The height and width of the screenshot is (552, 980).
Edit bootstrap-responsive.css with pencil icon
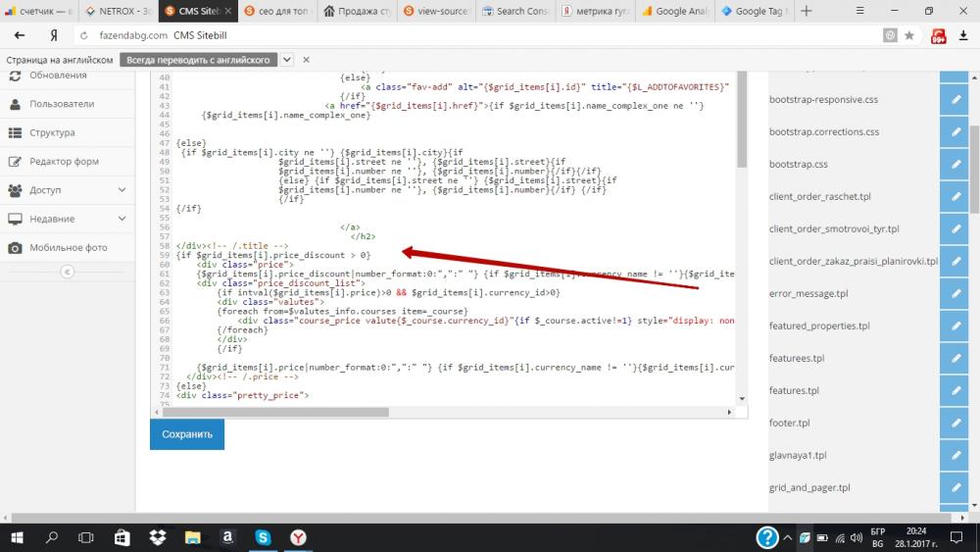pos(955,99)
